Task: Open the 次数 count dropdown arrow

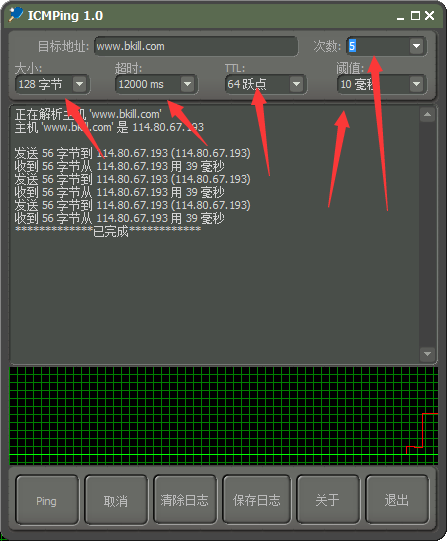Action: [416, 46]
